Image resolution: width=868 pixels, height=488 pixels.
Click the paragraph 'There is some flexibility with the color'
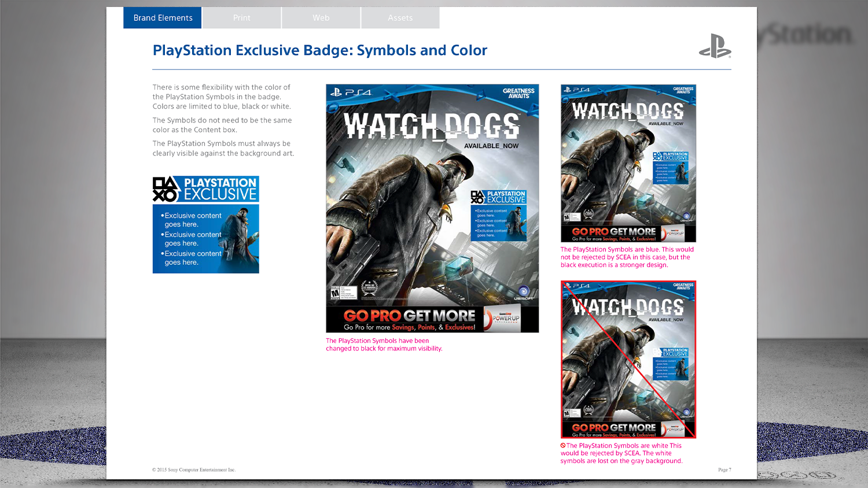pos(222,97)
